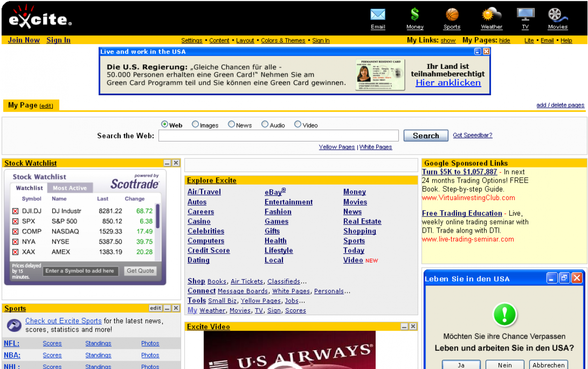Open the Settings menu link
This screenshot has height=369, width=588.
192,40
